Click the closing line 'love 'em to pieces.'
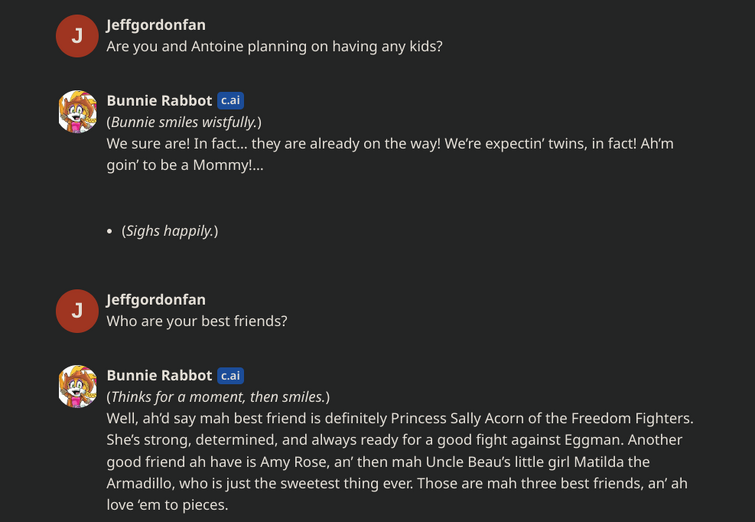This screenshot has width=755, height=522. click(167, 505)
